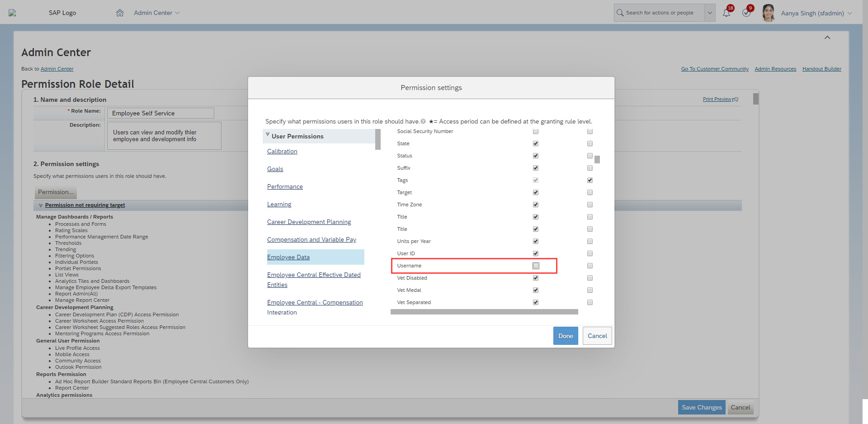The height and width of the screenshot is (424, 868).
Task: Go to the home icon
Action: coord(120,13)
